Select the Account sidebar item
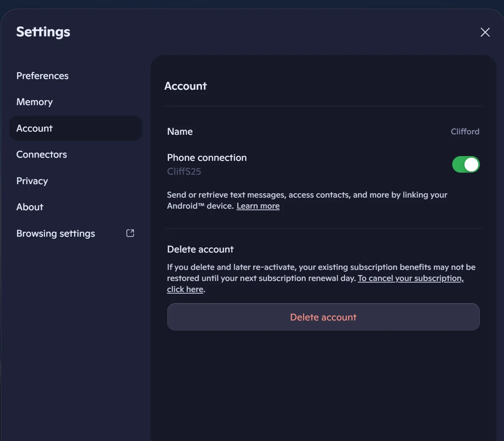This screenshot has height=441, width=504. point(76,128)
